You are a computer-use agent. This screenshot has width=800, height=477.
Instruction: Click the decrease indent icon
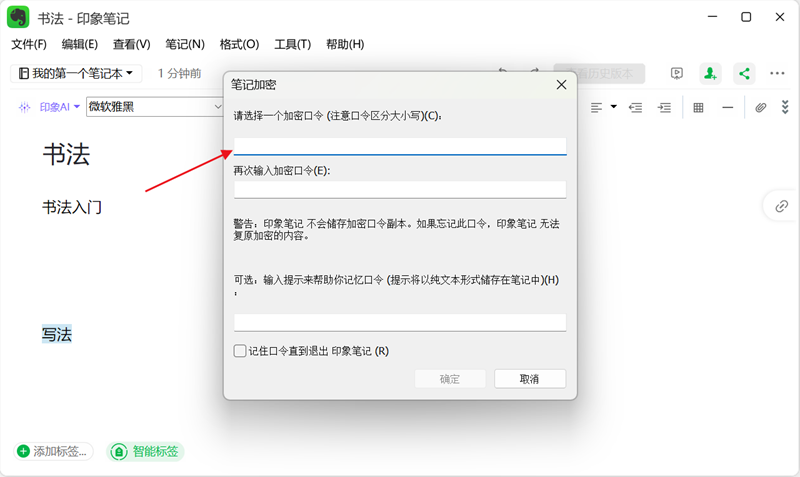coord(635,107)
